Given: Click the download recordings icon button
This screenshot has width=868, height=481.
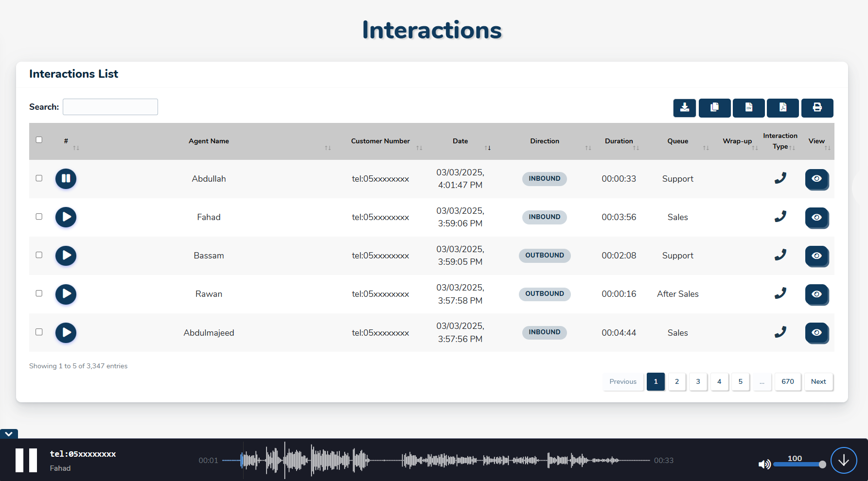Looking at the screenshot, I should click(x=684, y=108).
